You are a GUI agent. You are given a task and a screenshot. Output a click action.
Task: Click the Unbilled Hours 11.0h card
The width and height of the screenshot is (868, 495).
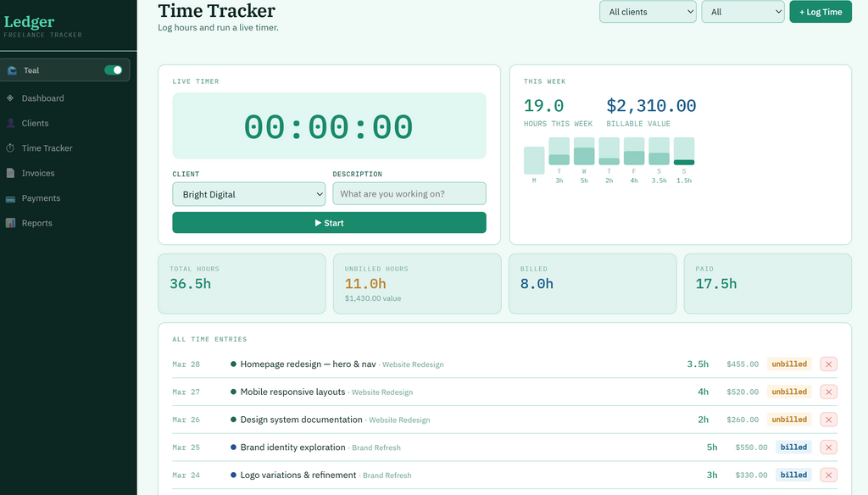417,283
